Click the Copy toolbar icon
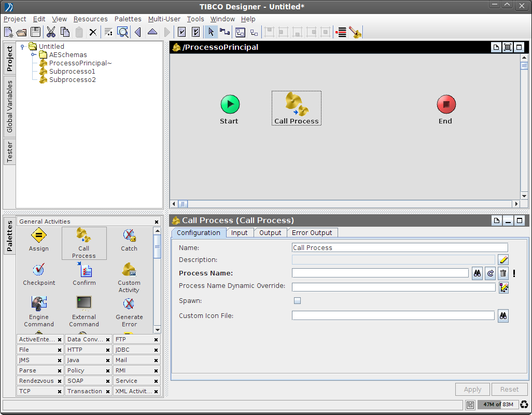The width and height of the screenshot is (532, 415). (x=65, y=32)
